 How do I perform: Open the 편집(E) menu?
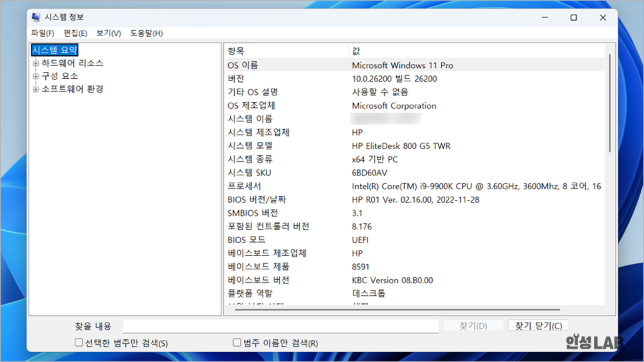pyautogui.click(x=75, y=33)
